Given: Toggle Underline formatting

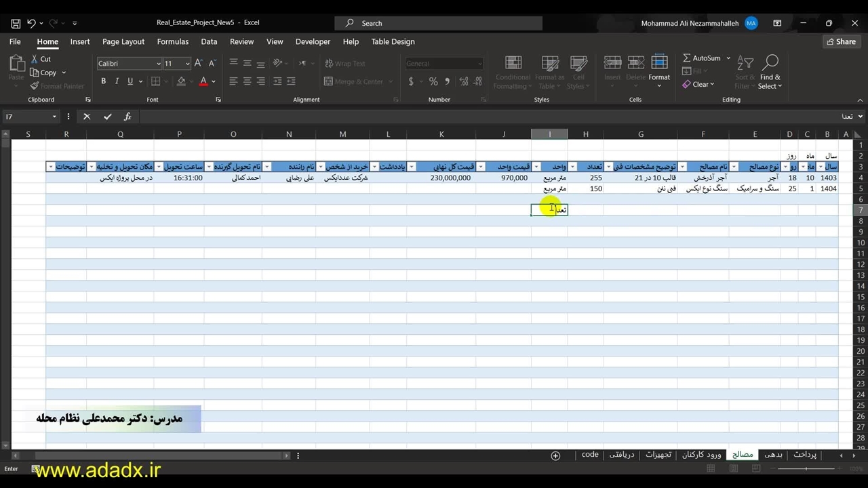Looking at the screenshot, I should 130,81.
